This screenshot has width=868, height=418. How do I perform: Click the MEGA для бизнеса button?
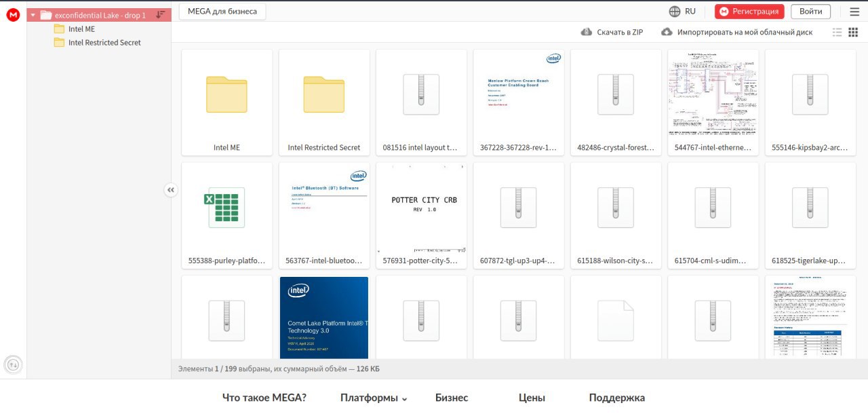pos(222,11)
